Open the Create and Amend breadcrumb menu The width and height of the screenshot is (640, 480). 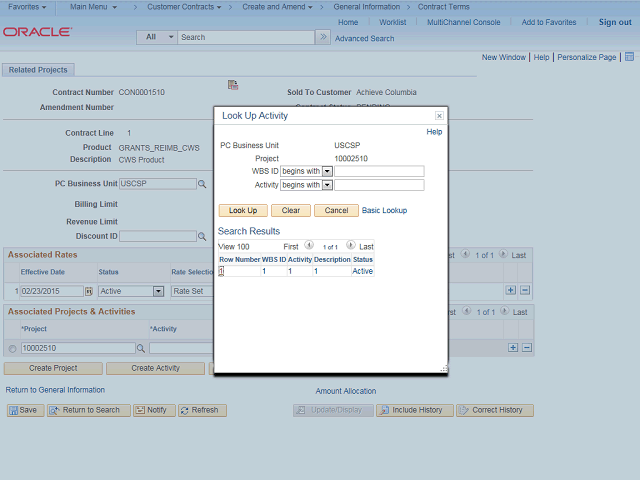coord(277,7)
